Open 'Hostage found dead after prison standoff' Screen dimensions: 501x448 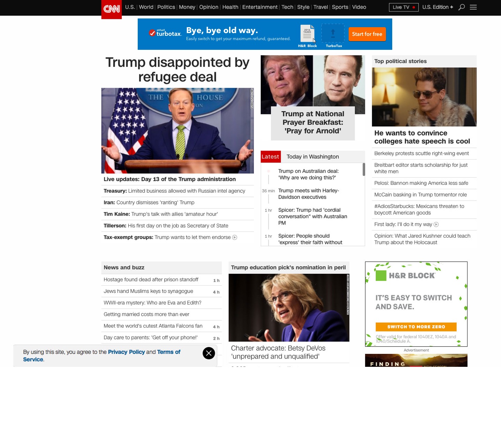click(x=151, y=280)
